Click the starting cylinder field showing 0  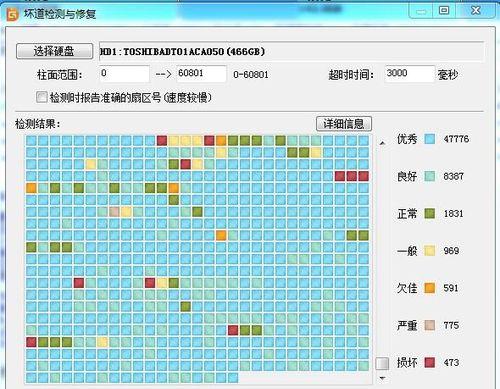click(125, 74)
